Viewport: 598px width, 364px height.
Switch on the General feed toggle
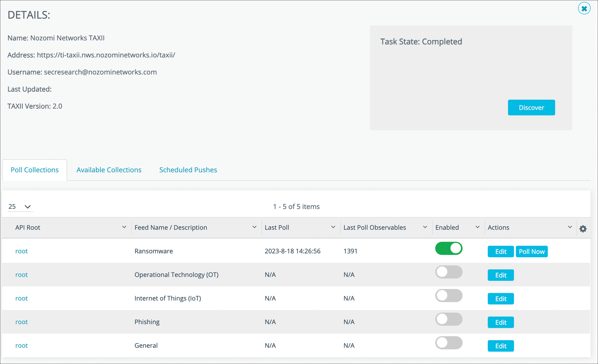click(x=449, y=343)
